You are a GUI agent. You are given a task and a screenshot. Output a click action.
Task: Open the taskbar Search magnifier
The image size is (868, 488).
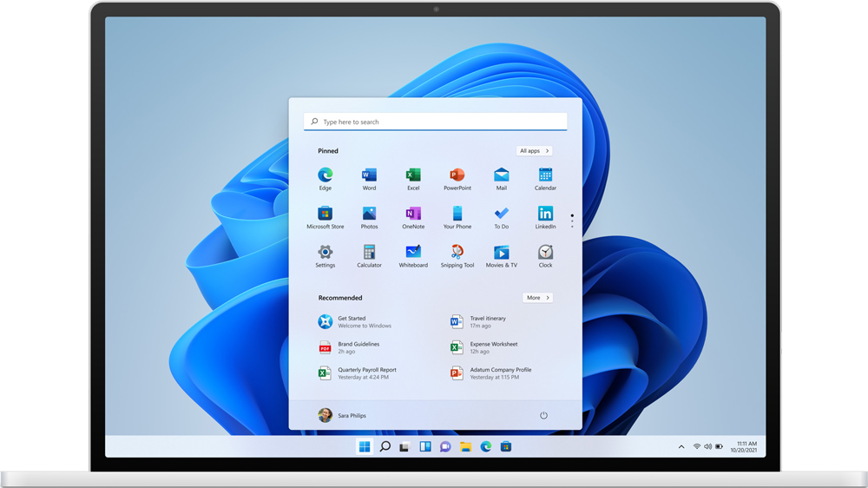[385, 446]
